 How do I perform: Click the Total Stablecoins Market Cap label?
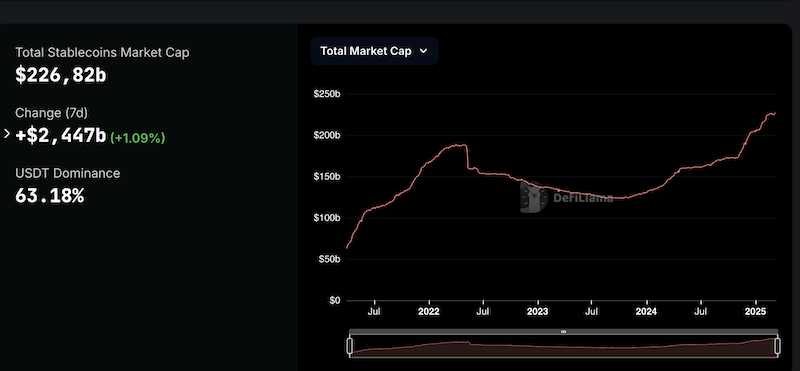[102, 52]
